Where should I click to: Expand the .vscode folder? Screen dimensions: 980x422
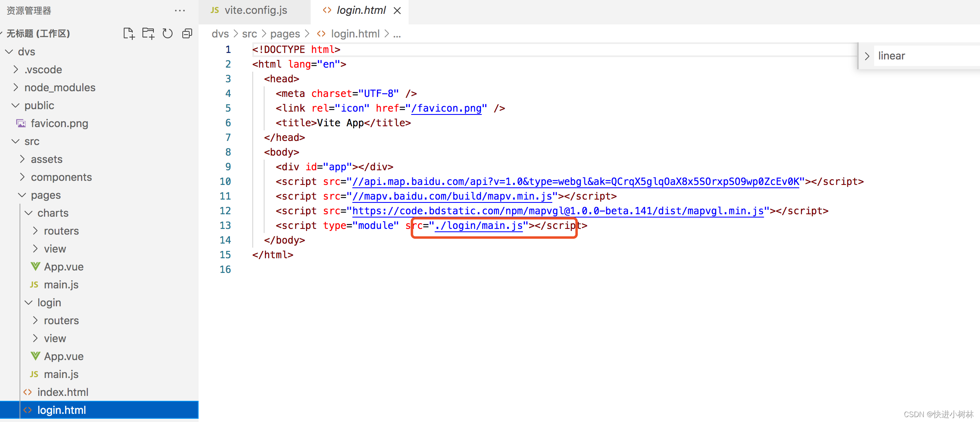pyautogui.click(x=15, y=69)
